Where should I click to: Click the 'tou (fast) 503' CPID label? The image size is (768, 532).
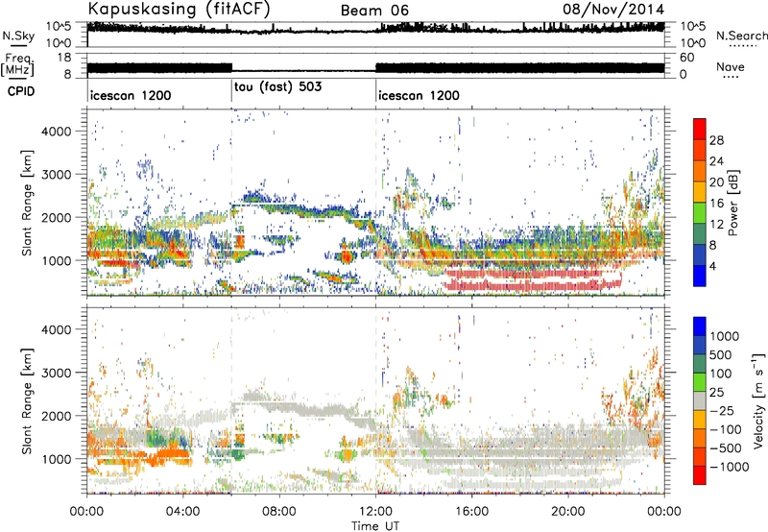tap(277, 87)
